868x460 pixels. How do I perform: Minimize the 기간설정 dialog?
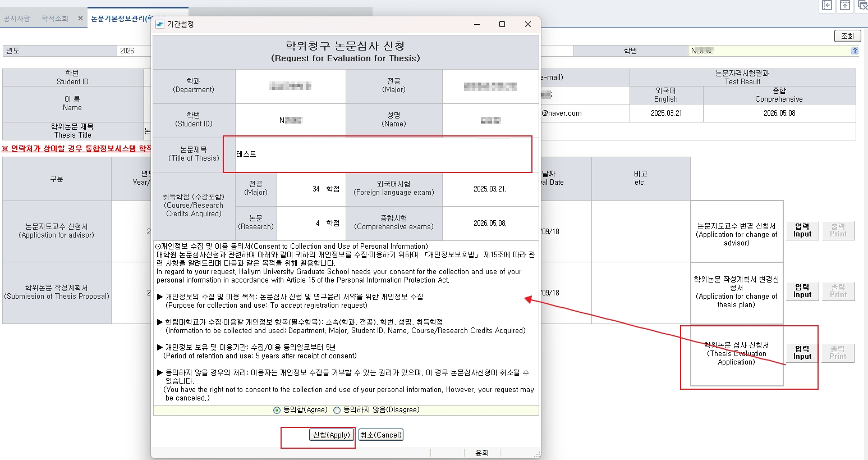[477, 24]
